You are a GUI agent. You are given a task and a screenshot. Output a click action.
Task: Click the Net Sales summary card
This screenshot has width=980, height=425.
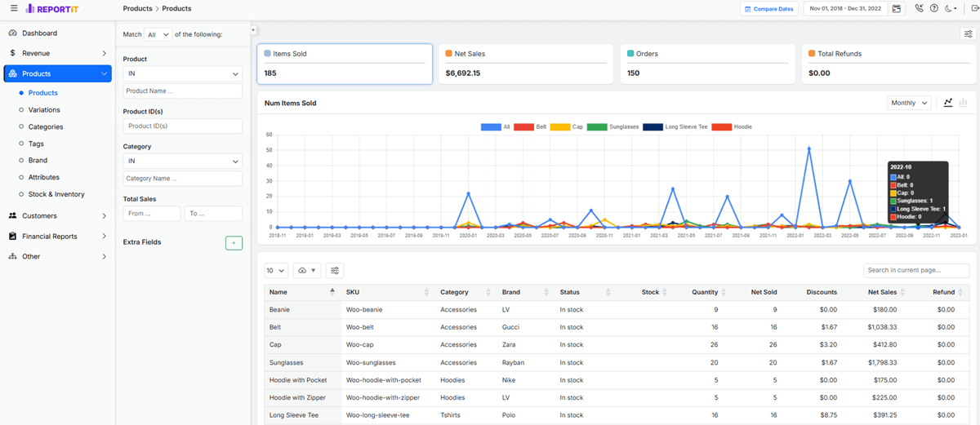(526, 64)
